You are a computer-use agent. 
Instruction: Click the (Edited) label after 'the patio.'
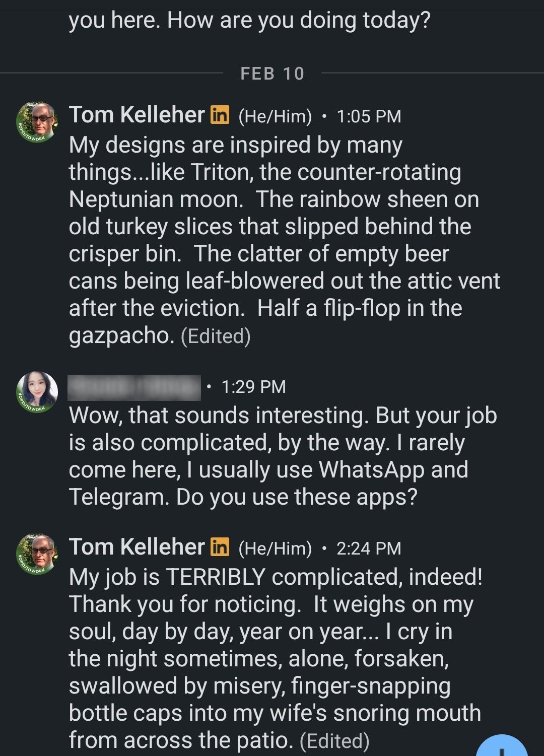[x=334, y=741]
